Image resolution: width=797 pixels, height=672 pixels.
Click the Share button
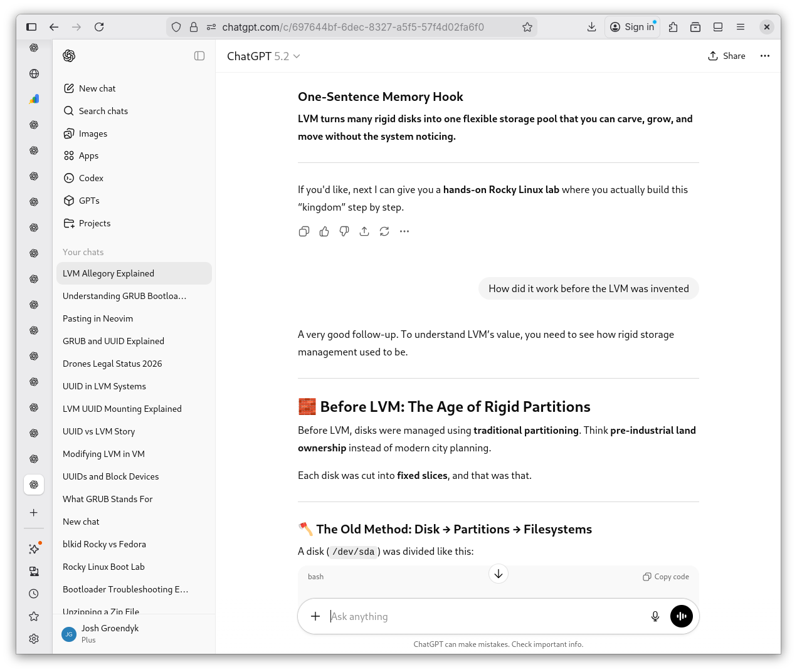[727, 56]
